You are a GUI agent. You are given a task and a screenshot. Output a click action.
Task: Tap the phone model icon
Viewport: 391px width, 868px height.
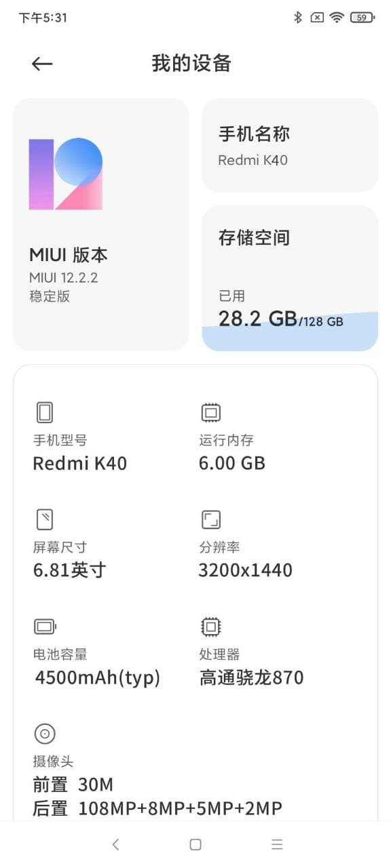pyautogui.click(x=45, y=412)
